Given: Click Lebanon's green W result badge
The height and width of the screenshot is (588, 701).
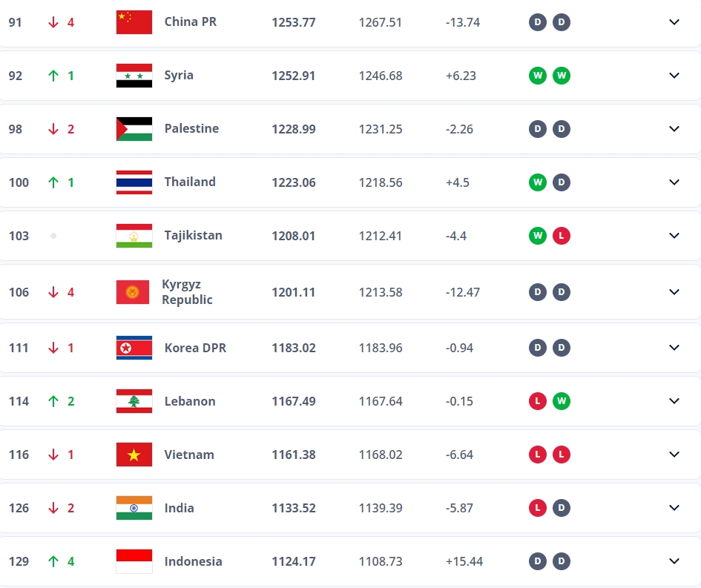Looking at the screenshot, I should coord(562,401).
